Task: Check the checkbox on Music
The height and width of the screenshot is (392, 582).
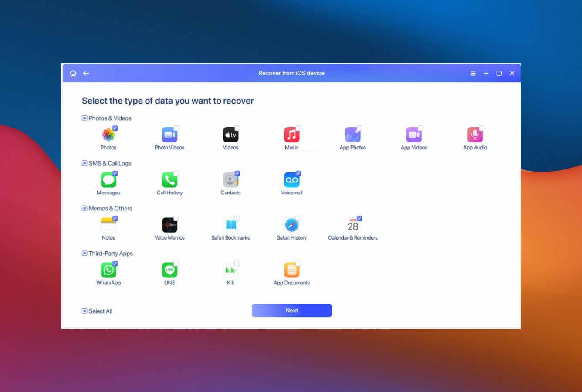Action: 298,128
